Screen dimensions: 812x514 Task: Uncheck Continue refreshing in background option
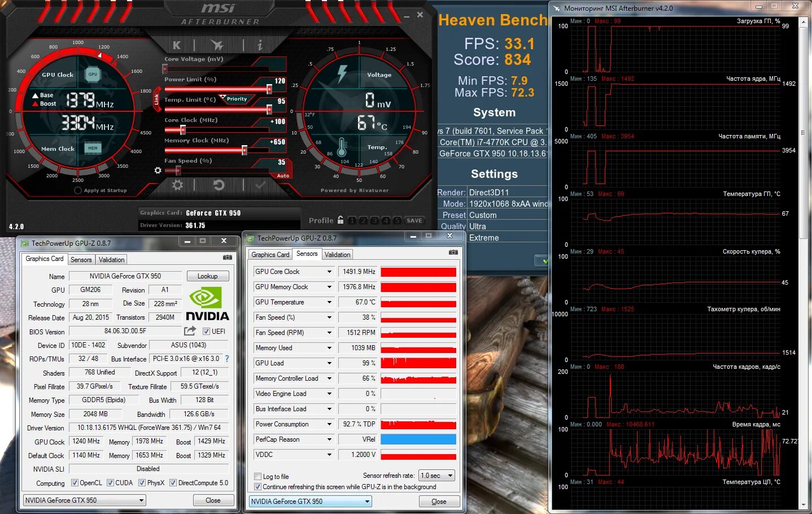tap(258, 486)
